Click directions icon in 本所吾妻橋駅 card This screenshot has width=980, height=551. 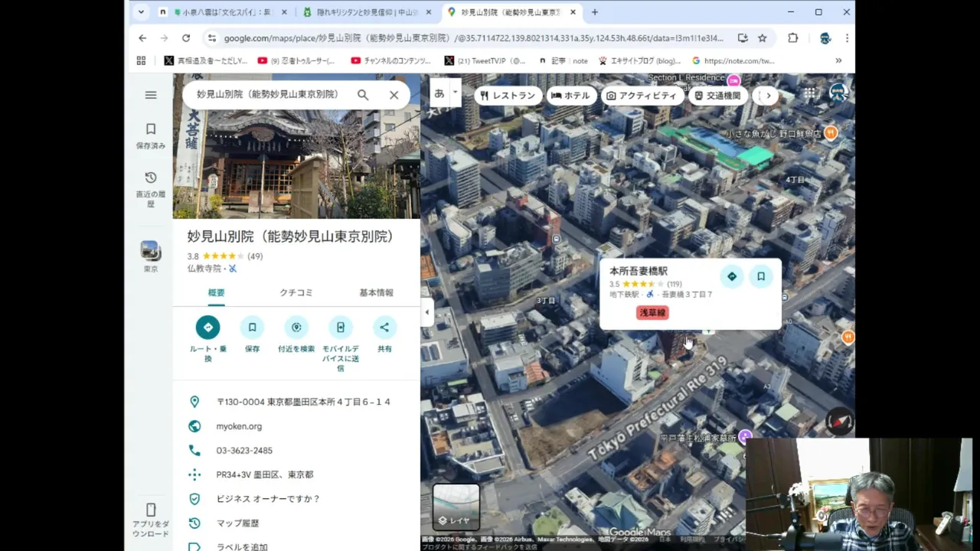click(732, 276)
